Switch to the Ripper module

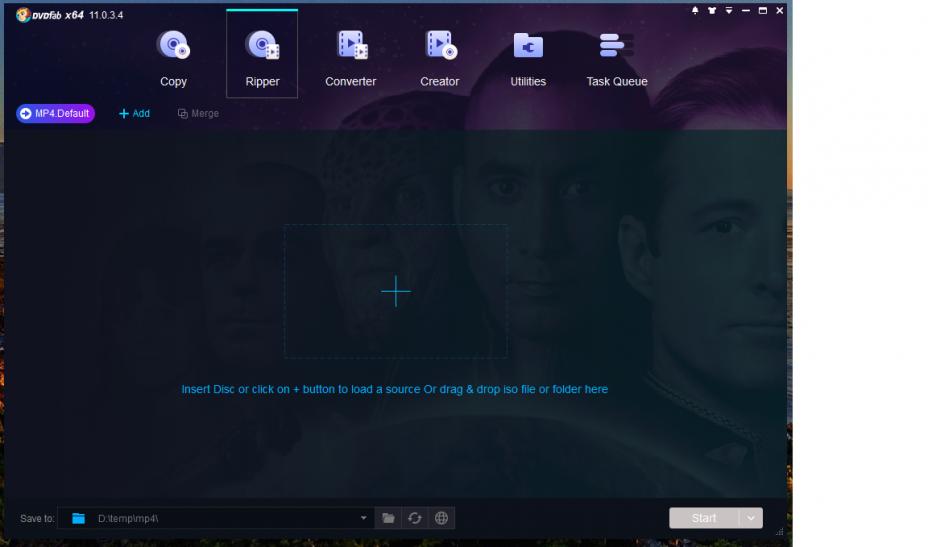coord(262,54)
